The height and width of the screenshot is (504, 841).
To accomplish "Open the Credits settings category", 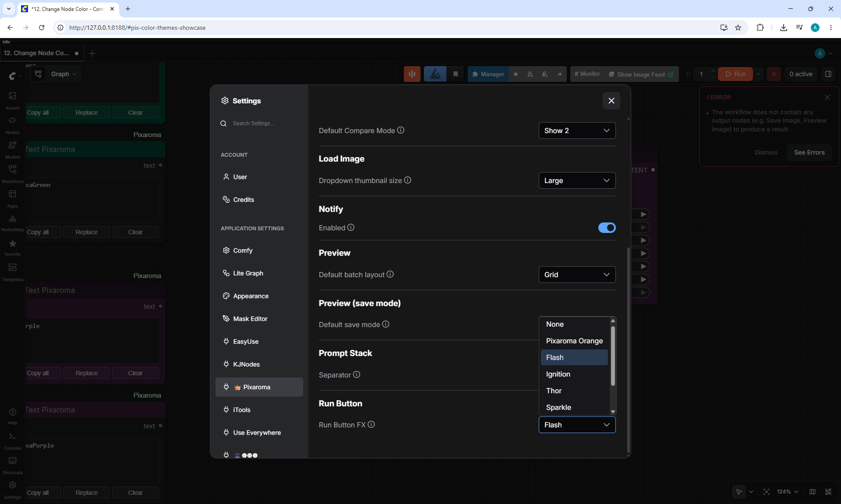I will 259,200.
